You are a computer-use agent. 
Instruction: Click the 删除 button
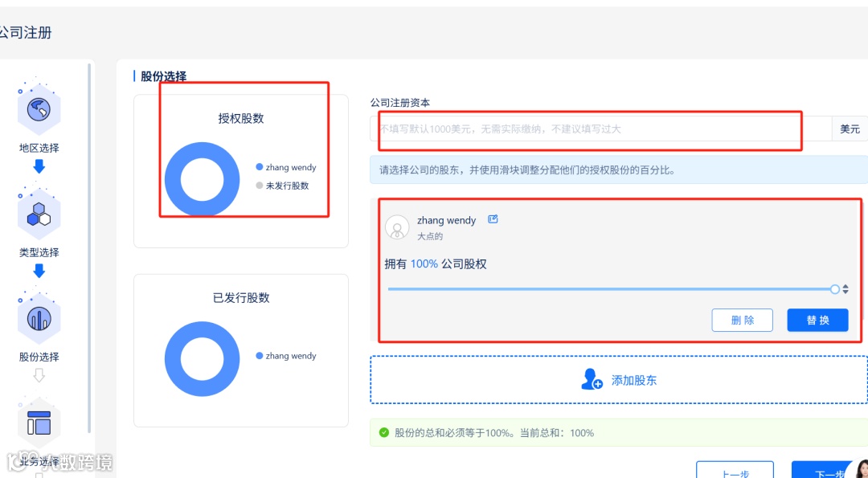tap(742, 320)
